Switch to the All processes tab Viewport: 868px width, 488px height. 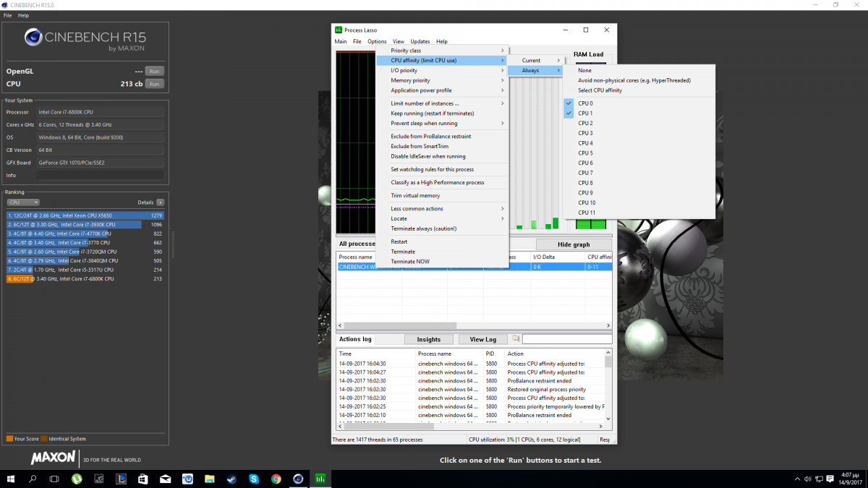point(357,244)
